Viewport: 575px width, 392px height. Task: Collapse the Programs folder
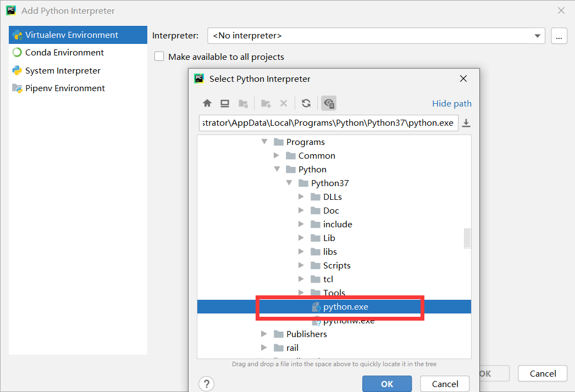click(x=264, y=142)
